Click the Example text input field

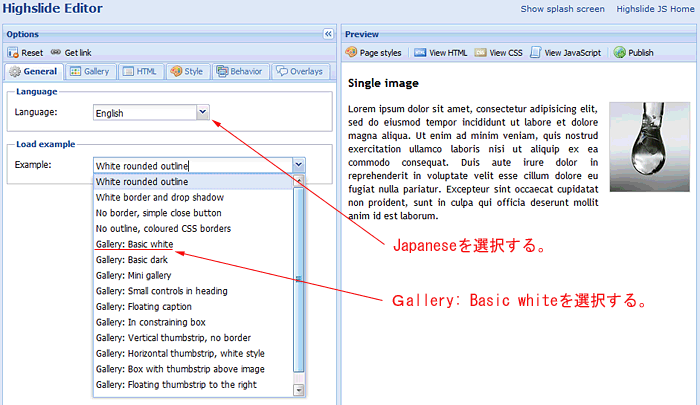193,165
